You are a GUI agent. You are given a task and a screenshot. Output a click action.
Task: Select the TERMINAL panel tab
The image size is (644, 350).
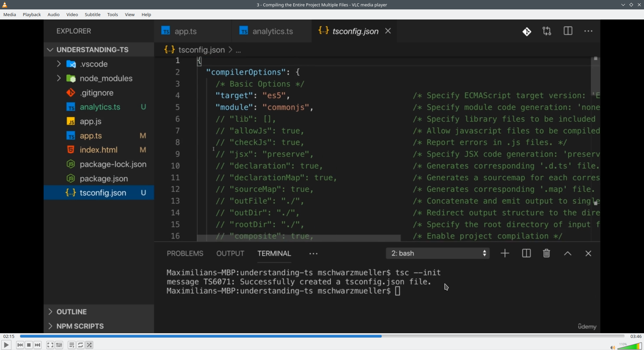tap(274, 254)
